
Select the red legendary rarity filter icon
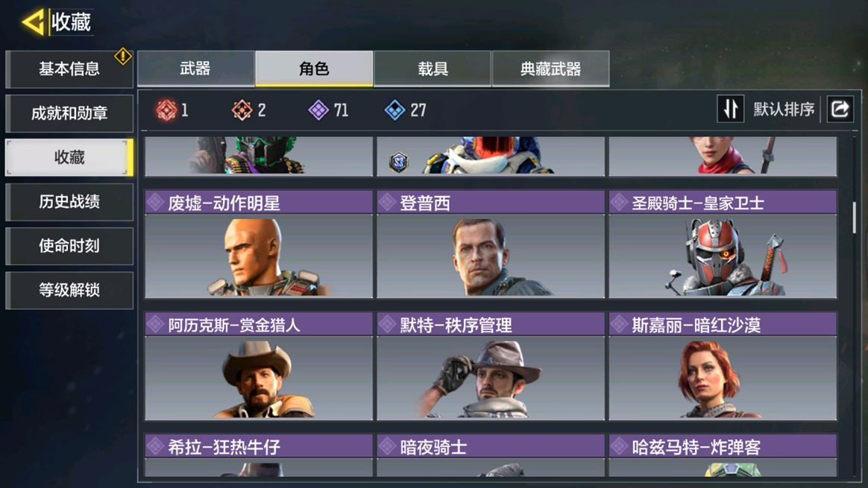[x=166, y=110]
